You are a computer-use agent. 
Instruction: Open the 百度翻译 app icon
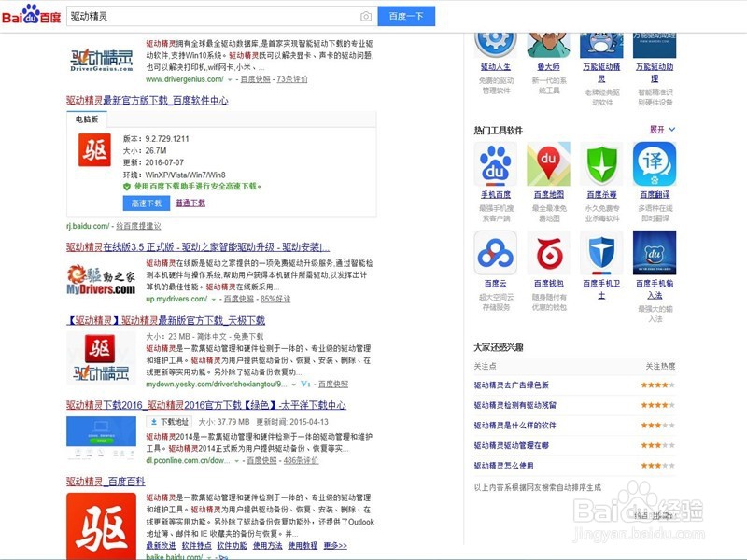(655, 164)
